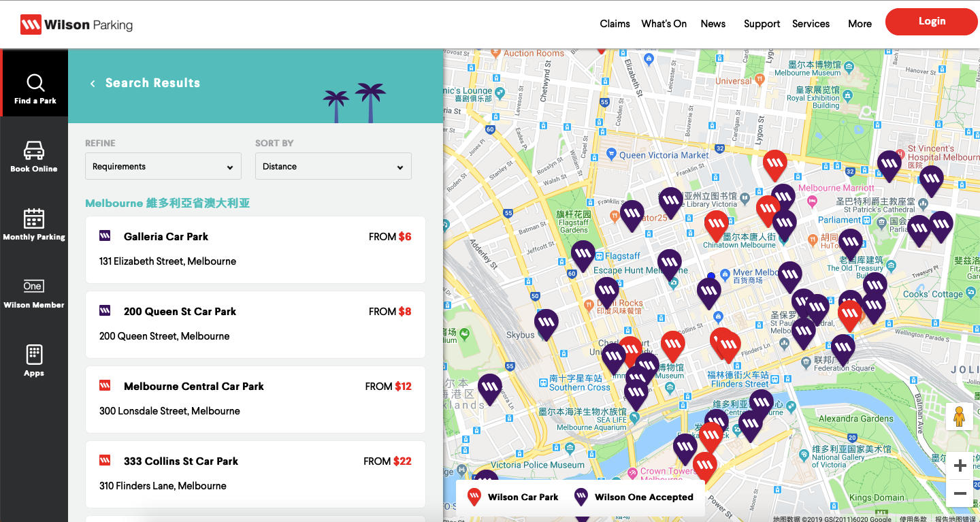Screen dimensions: 980x522
Task: Open the Claims menu item
Action: tap(615, 24)
